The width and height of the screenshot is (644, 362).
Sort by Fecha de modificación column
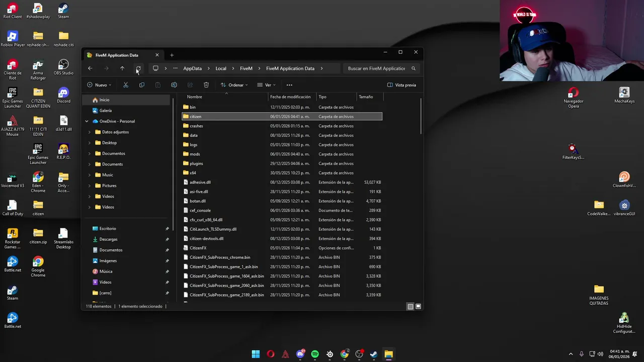292,97
